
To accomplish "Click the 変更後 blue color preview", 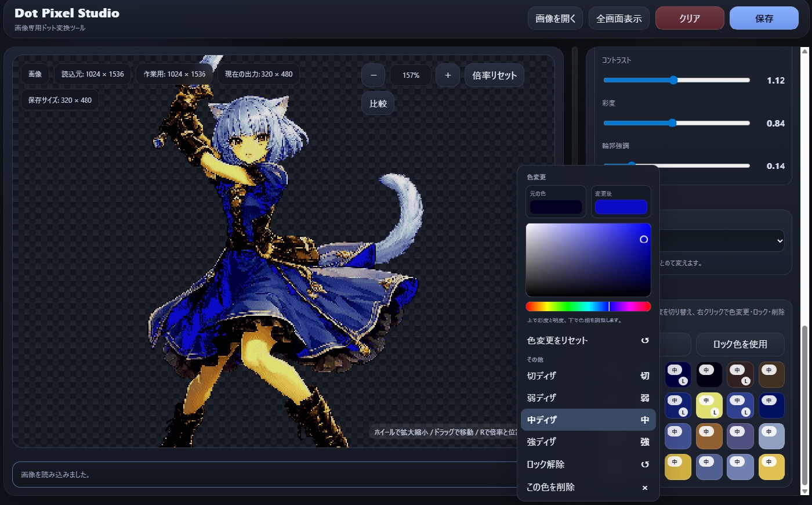I will (x=621, y=207).
